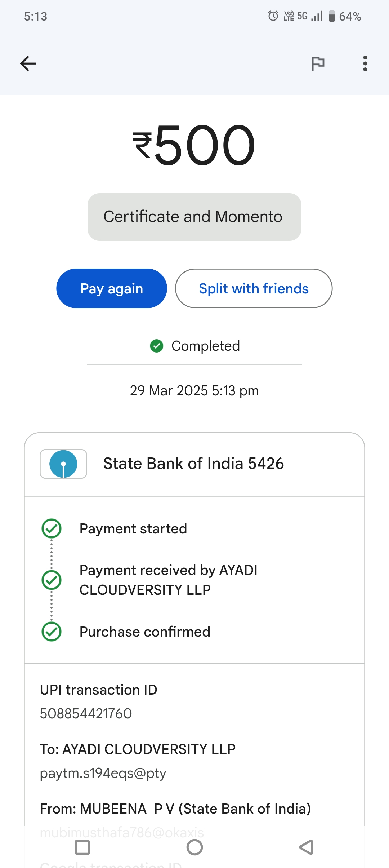389x868 pixels.
Task: Tap the ₹500 amount heading
Action: tap(194, 145)
